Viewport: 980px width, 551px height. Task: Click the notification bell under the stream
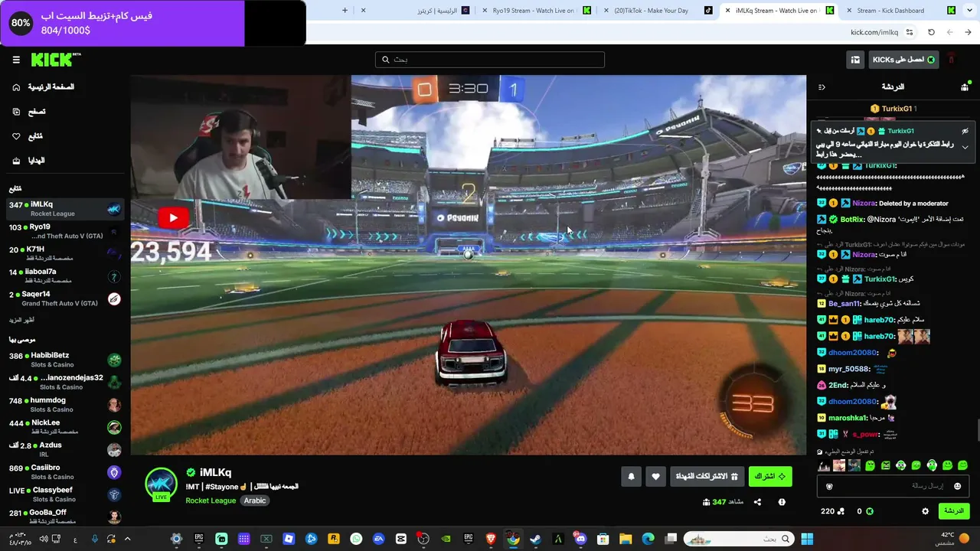tap(631, 477)
